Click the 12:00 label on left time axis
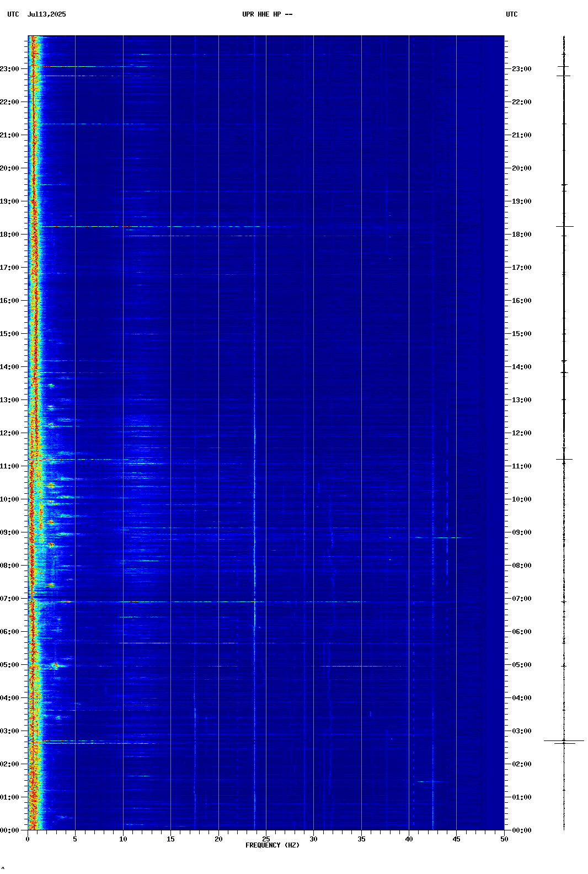 pyautogui.click(x=9, y=433)
